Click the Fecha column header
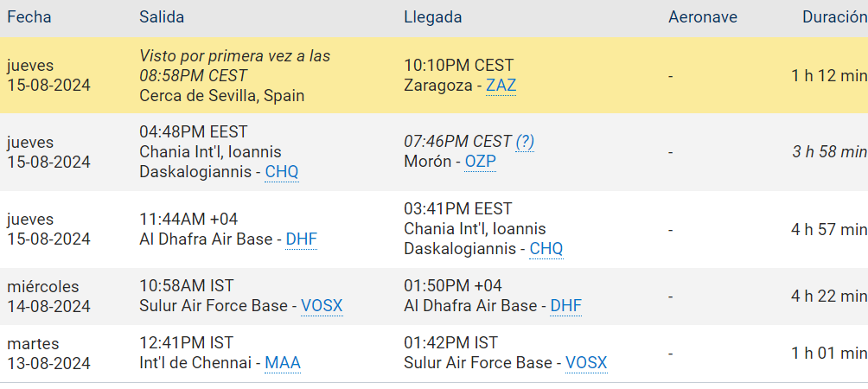Image resolution: width=868 pixels, height=389 pixels. click(x=29, y=17)
